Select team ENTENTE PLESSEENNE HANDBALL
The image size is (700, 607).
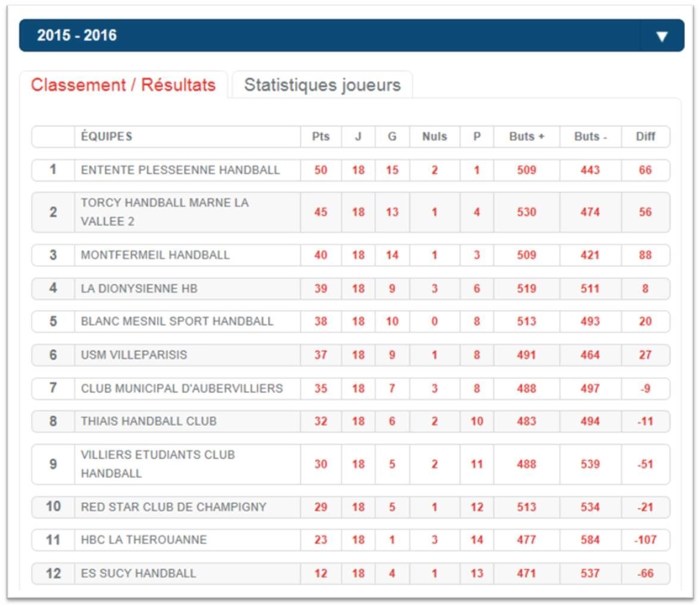click(x=180, y=170)
